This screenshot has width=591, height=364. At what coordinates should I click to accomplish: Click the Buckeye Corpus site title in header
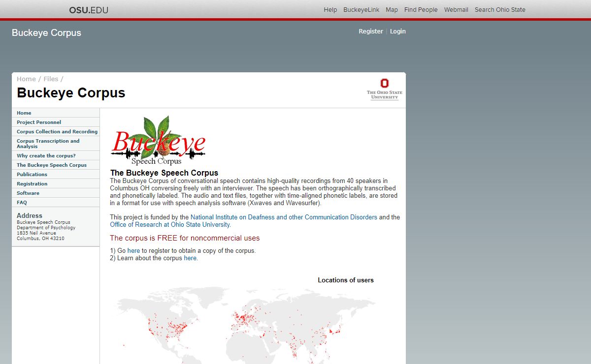[x=46, y=33]
